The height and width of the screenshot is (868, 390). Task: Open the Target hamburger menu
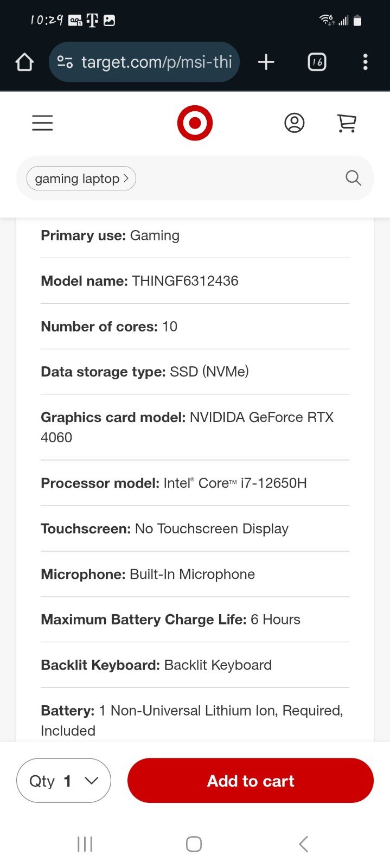[x=42, y=123]
